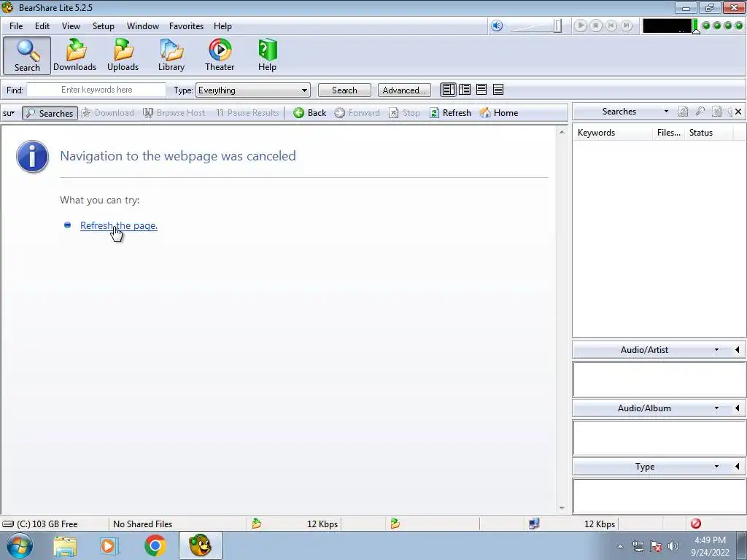Image resolution: width=747 pixels, height=560 pixels.
Task: Mute the audio with the speaker icon
Action: 496,26
